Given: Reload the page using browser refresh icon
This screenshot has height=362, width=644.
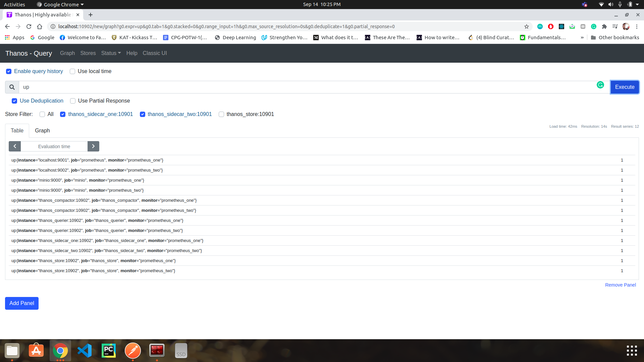Looking at the screenshot, I should [29, 26].
